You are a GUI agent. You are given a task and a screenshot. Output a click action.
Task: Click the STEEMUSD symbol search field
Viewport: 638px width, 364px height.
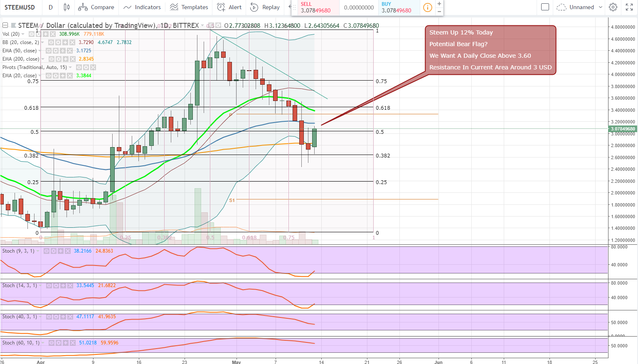point(20,7)
